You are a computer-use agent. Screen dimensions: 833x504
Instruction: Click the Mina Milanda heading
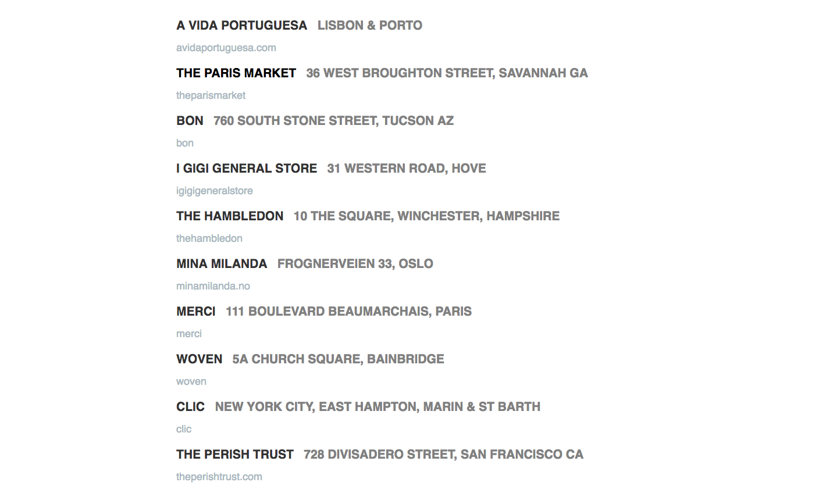tap(222, 264)
